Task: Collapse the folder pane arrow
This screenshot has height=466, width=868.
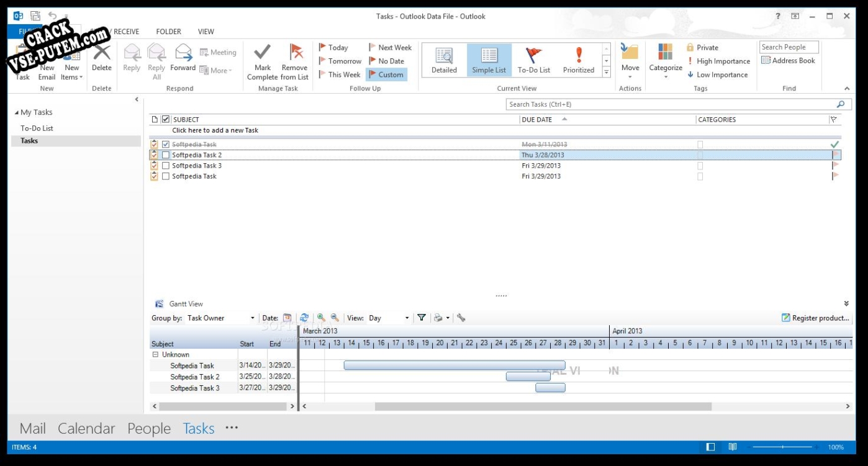Action: click(137, 99)
